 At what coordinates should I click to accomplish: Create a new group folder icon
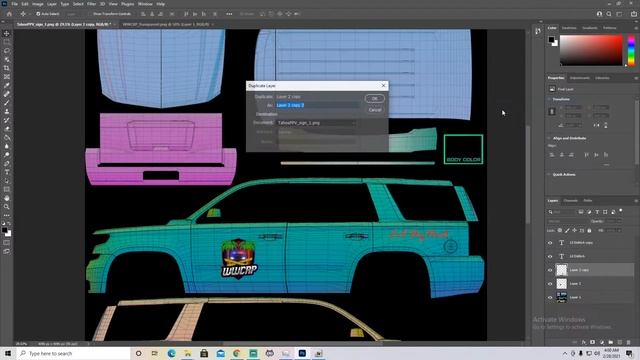click(x=611, y=342)
